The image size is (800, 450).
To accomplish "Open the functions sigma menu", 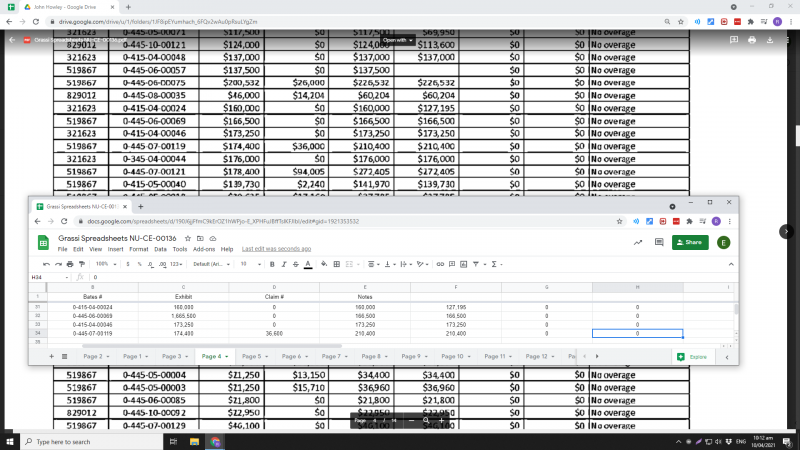I will coord(494,264).
